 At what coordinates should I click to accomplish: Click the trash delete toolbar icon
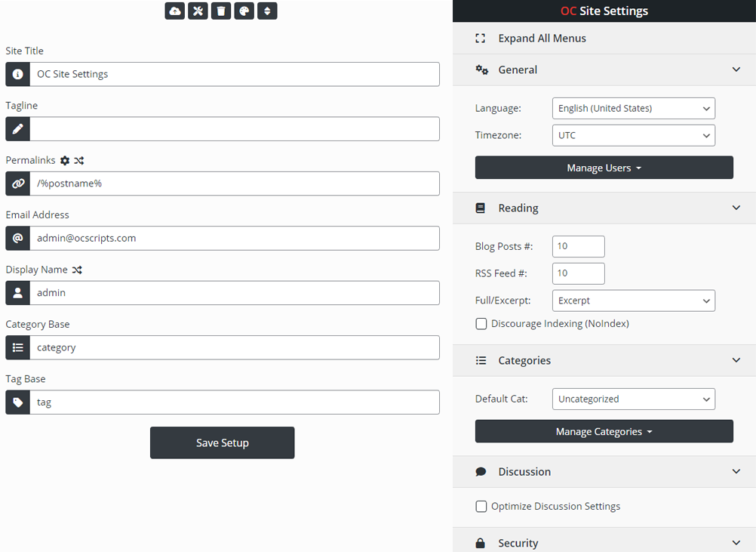pyautogui.click(x=221, y=11)
